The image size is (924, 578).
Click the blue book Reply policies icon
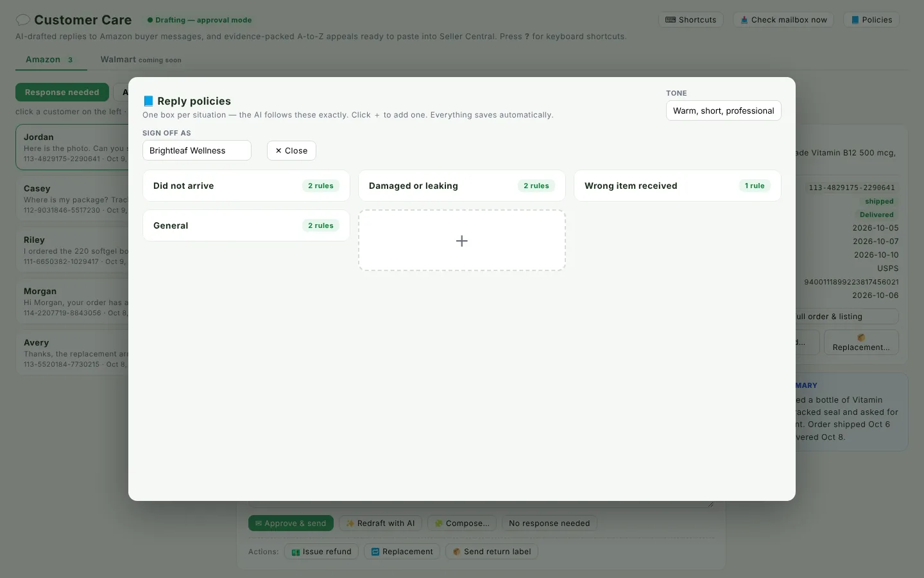(148, 101)
